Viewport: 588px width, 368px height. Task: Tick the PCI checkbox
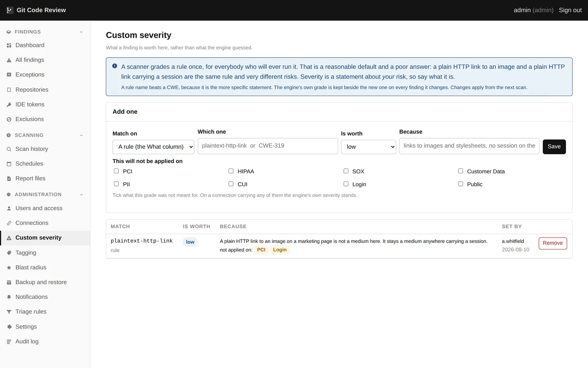116,171
